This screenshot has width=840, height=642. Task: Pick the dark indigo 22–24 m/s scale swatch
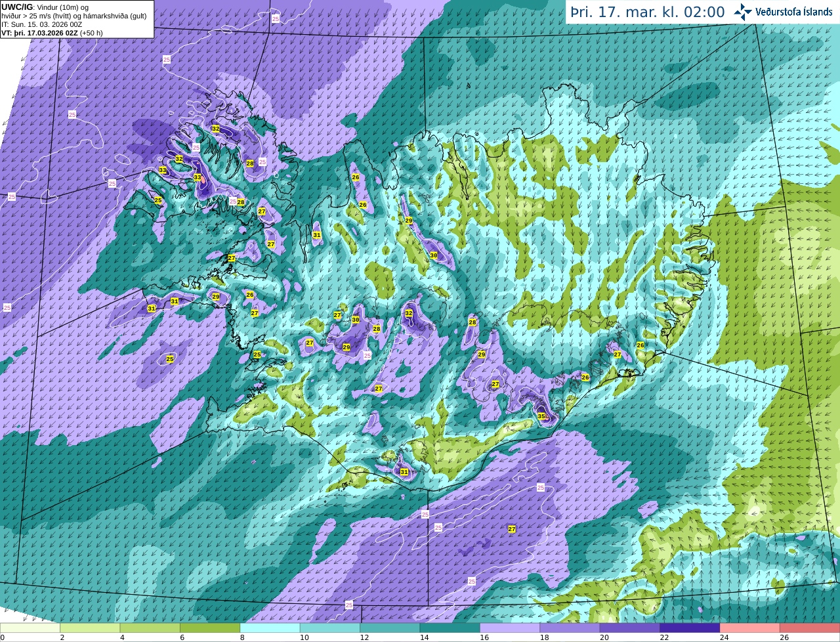tap(690, 628)
